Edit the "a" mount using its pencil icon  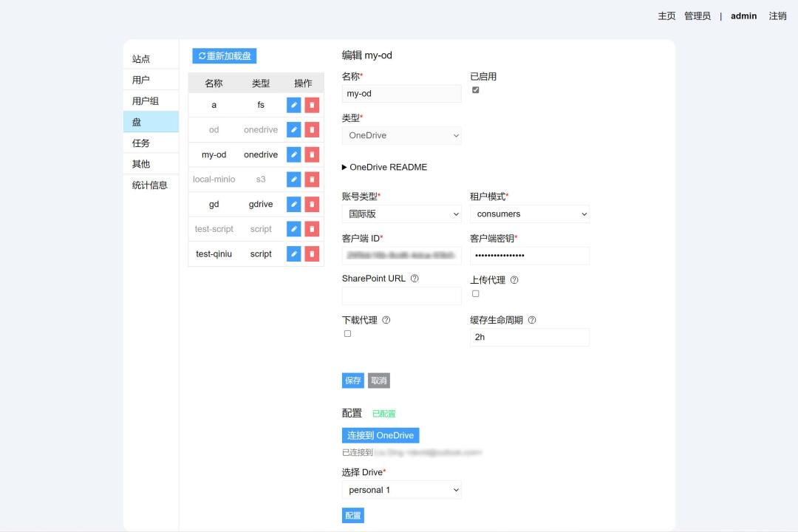pyautogui.click(x=294, y=105)
